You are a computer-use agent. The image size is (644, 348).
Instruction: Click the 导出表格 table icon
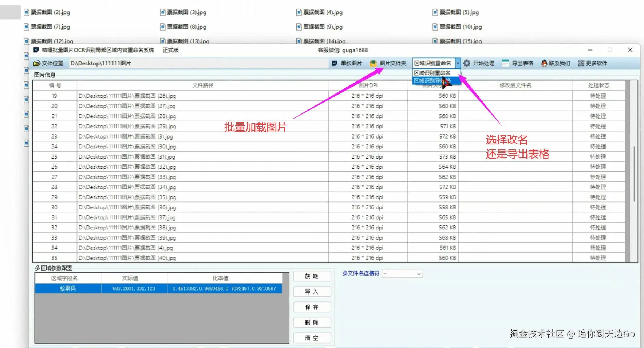click(x=506, y=63)
